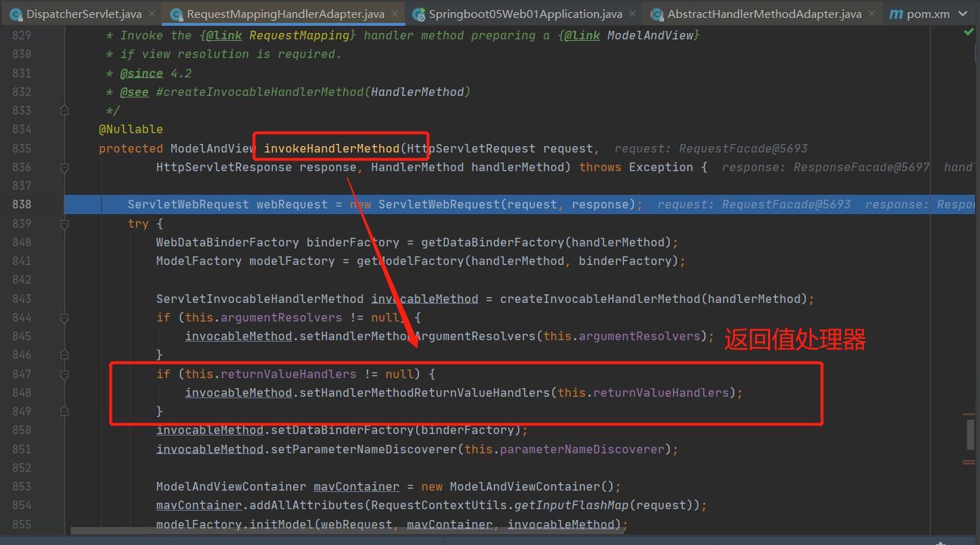Open the @link RequestMapping Javadoc reference
This screenshot has height=545, width=980.
301,35
